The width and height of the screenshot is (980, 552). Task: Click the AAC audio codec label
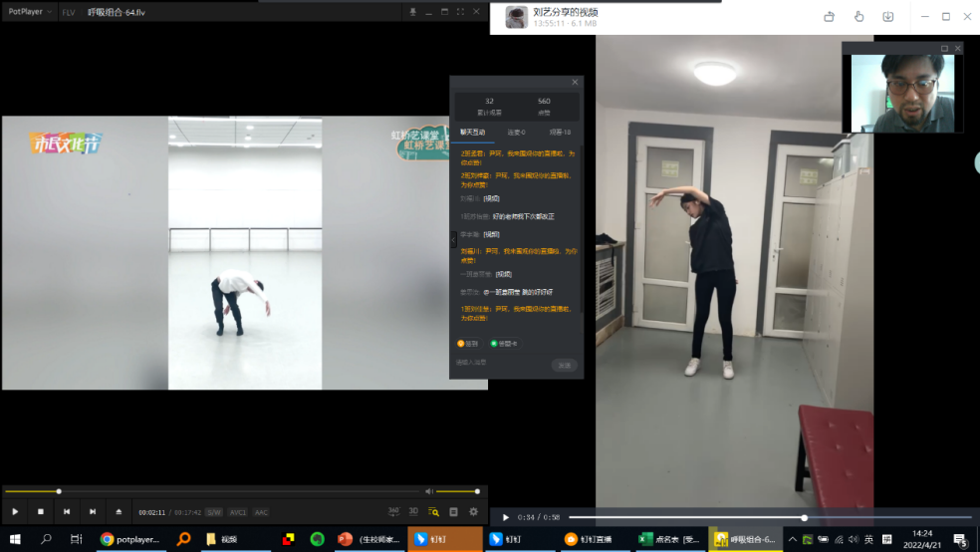(261, 512)
